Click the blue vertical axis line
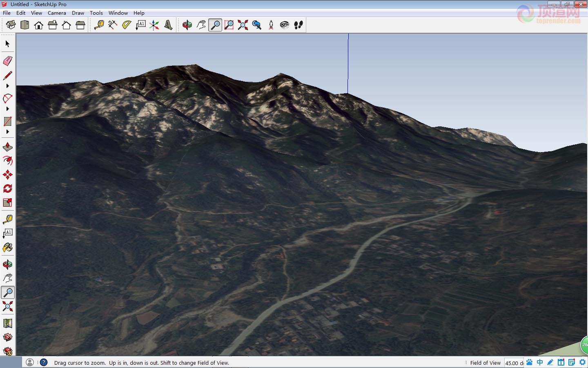 (x=348, y=63)
